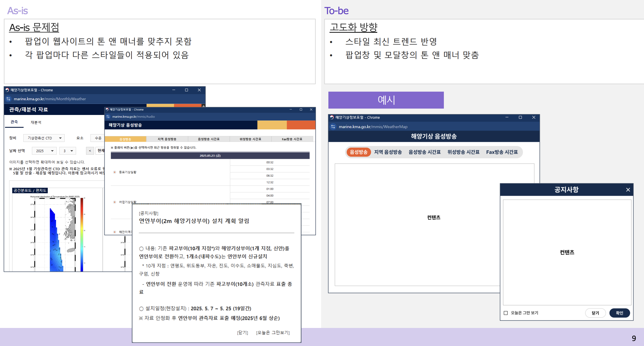Open the month dropdown showing 3
The width and height of the screenshot is (644, 346).
68,151
